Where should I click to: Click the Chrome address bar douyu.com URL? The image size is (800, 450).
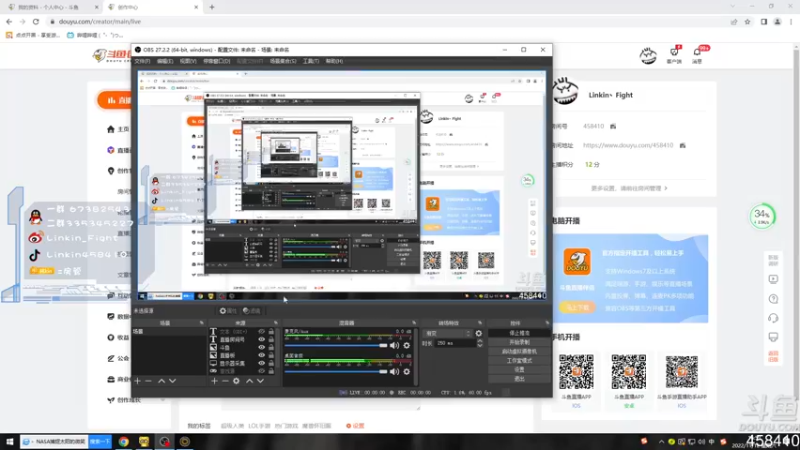pyautogui.click(x=100, y=22)
